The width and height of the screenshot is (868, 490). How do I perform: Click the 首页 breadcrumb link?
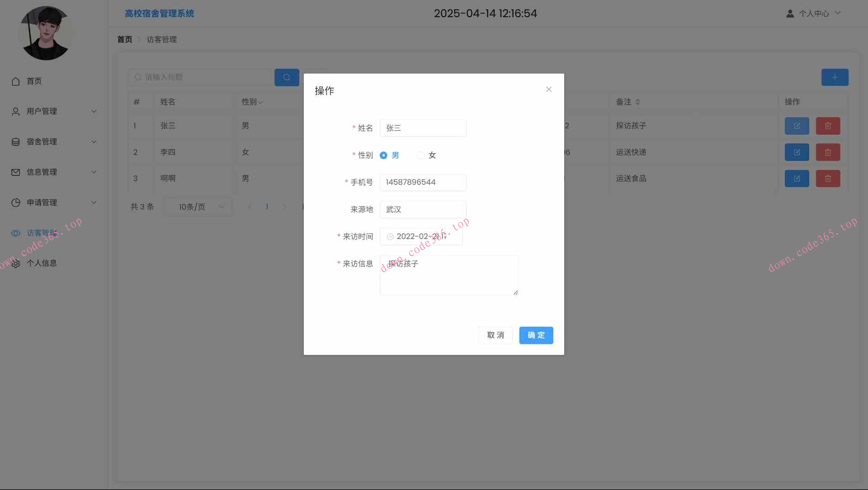click(125, 39)
